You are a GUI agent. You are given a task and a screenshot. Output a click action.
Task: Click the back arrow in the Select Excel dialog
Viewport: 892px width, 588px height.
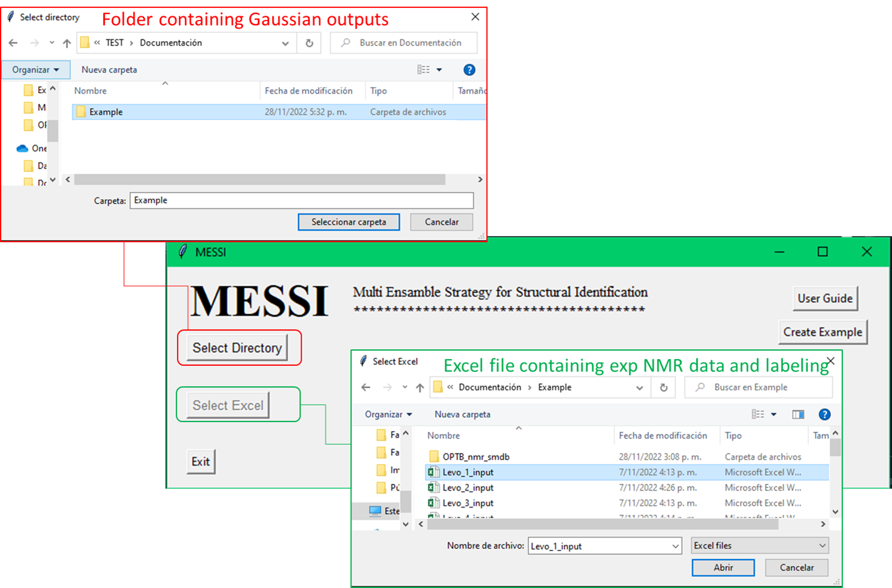pyautogui.click(x=366, y=387)
